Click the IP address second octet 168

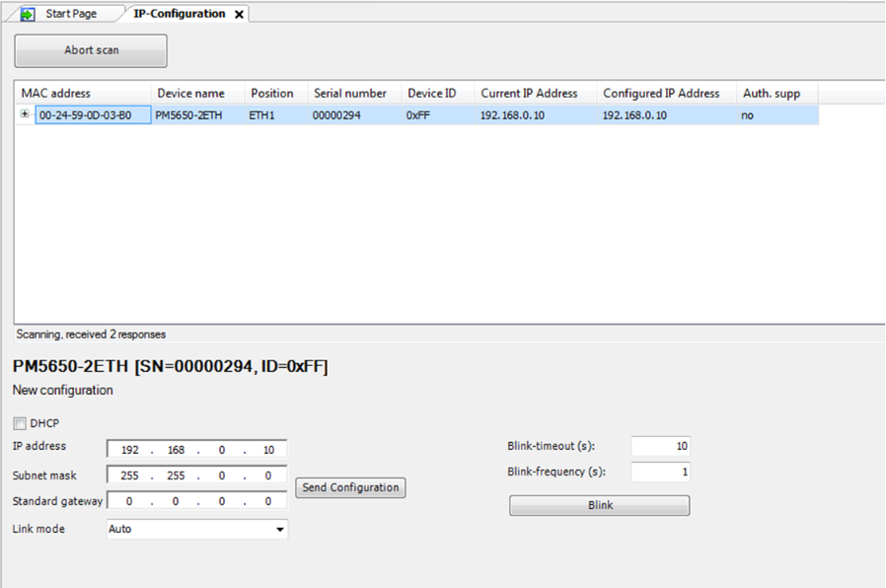(176, 450)
